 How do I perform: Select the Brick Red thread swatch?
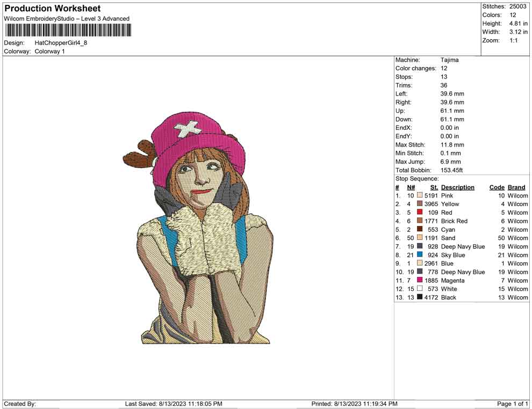(x=420, y=221)
